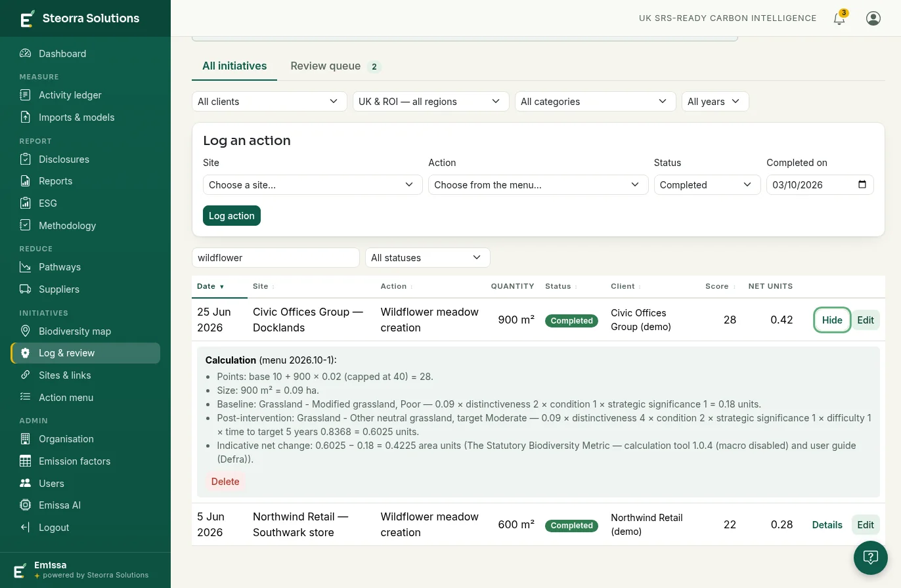Screen dimensions: 901x588
Task: Open the Methodology checklist icon
Action: click(x=26, y=226)
